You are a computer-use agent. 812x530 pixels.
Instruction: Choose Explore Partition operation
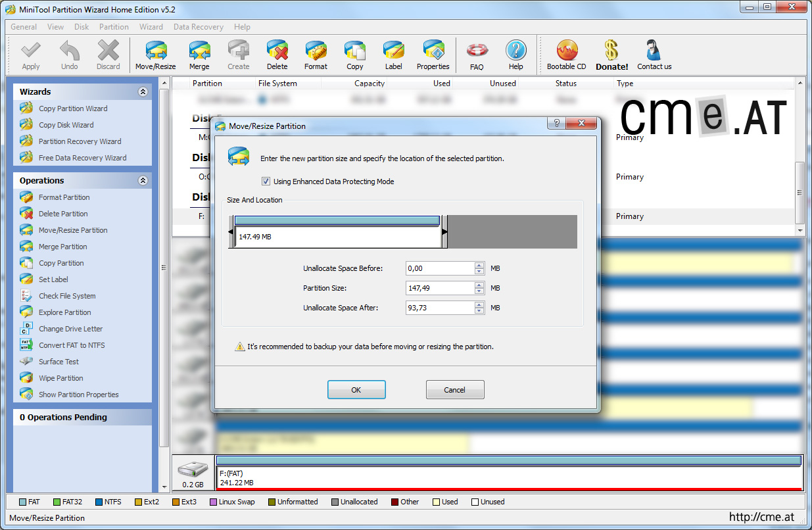pos(64,312)
